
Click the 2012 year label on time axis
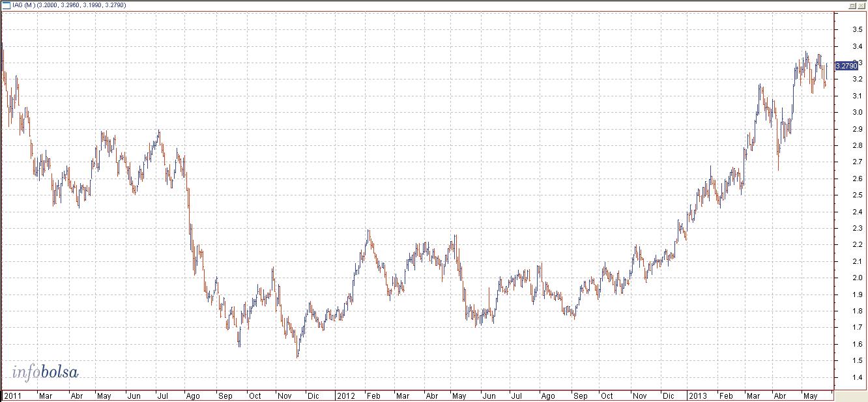point(345,396)
